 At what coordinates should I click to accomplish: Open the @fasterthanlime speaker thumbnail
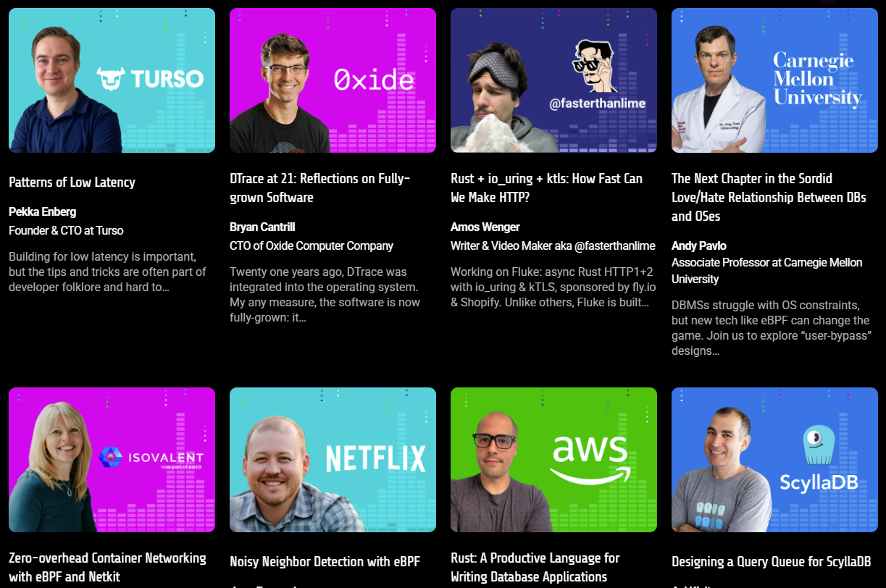point(553,80)
